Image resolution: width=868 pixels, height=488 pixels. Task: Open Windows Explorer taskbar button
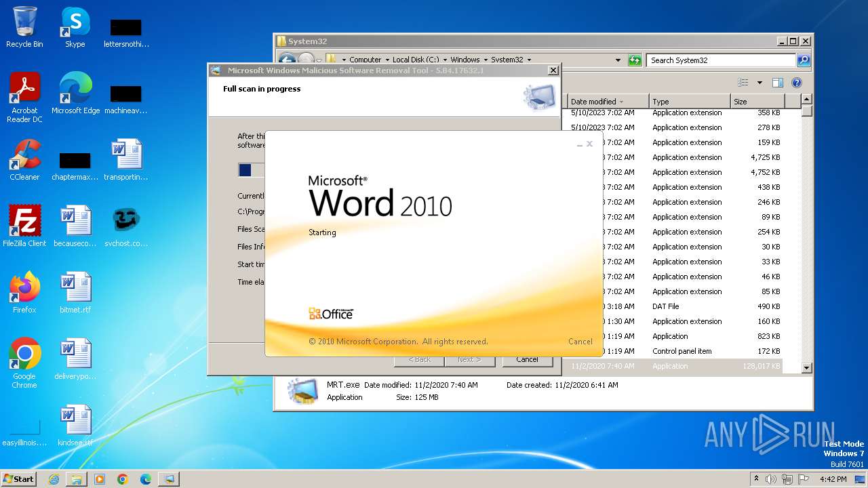pos(77,479)
